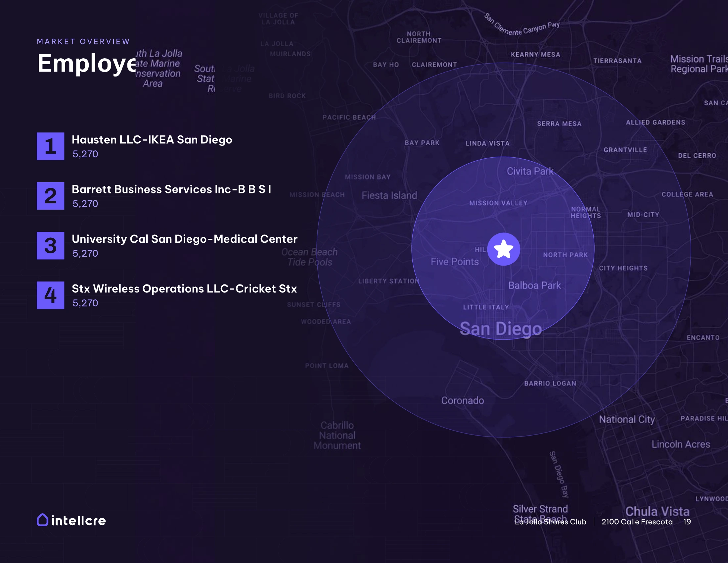728x563 pixels.
Task: Click the "MISSION VALLEY" map label
Action: pyautogui.click(x=498, y=203)
